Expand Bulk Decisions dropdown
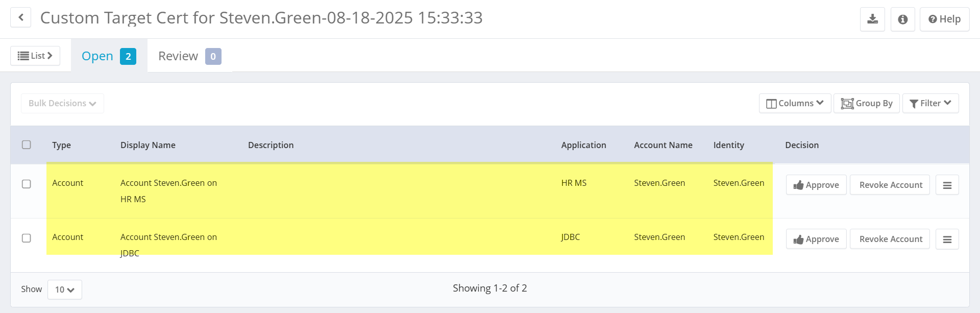980x313 pixels. tap(62, 104)
